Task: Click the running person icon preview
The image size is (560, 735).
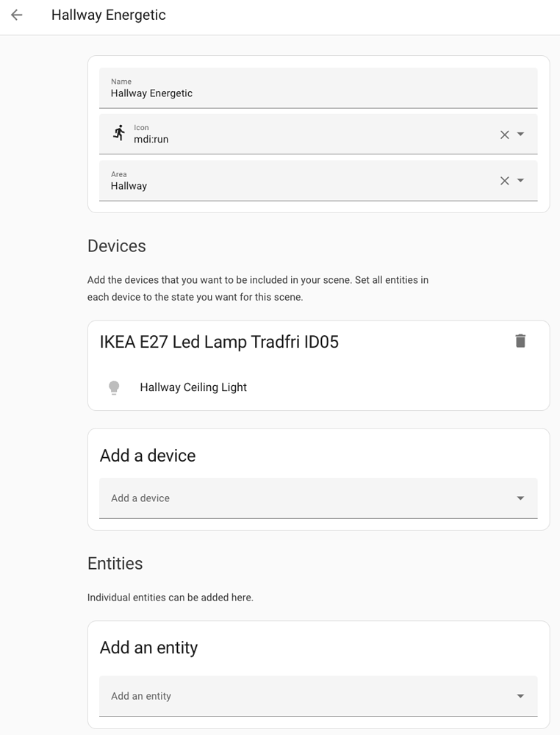Action: click(119, 133)
